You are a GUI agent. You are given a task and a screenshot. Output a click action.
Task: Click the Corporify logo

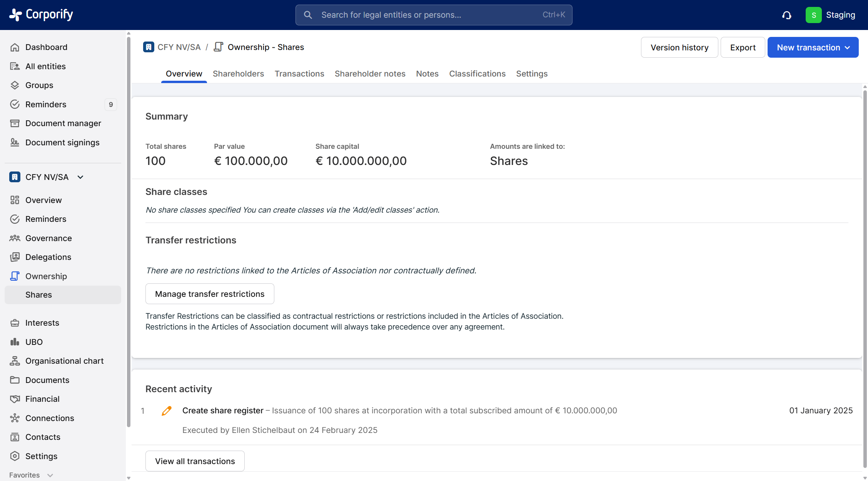[41, 15]
